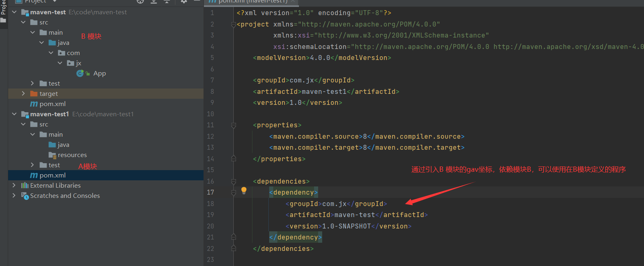This screenshot has width=644, height=266.
Task: Click the yellow lightbulb intention icon
Action: (244, 191)
